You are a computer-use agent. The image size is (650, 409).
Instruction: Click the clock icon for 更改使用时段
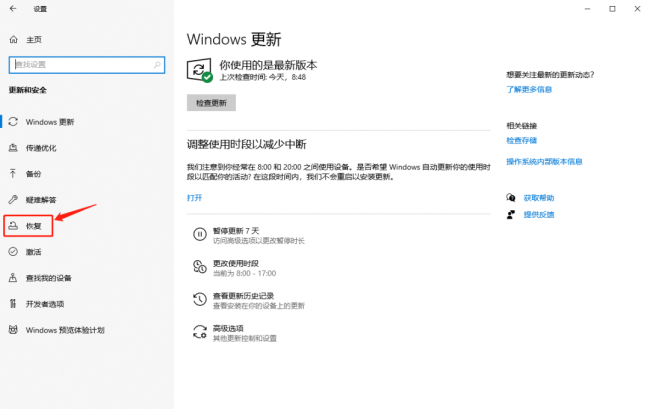coord(200,267)
